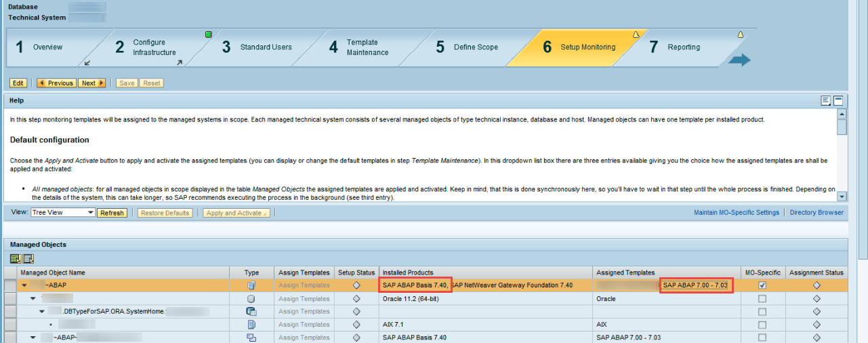Click the second table-settings icon under Managed Objects
This screenshot has height=343, width=868.
click(28, 258)
